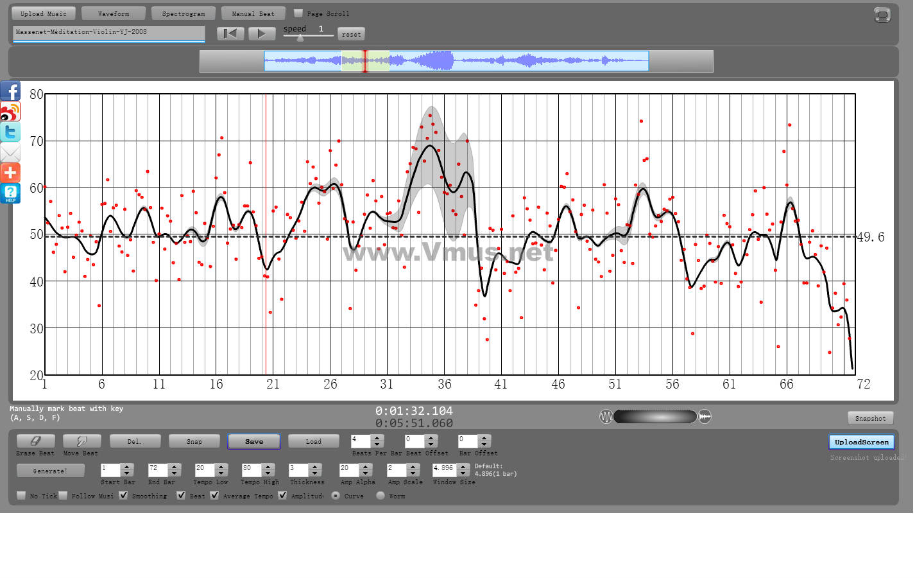The width and height of the screenshot is (924, 578).
Task: Open more sharing options with orange plus
Action: tap(10, 173)
